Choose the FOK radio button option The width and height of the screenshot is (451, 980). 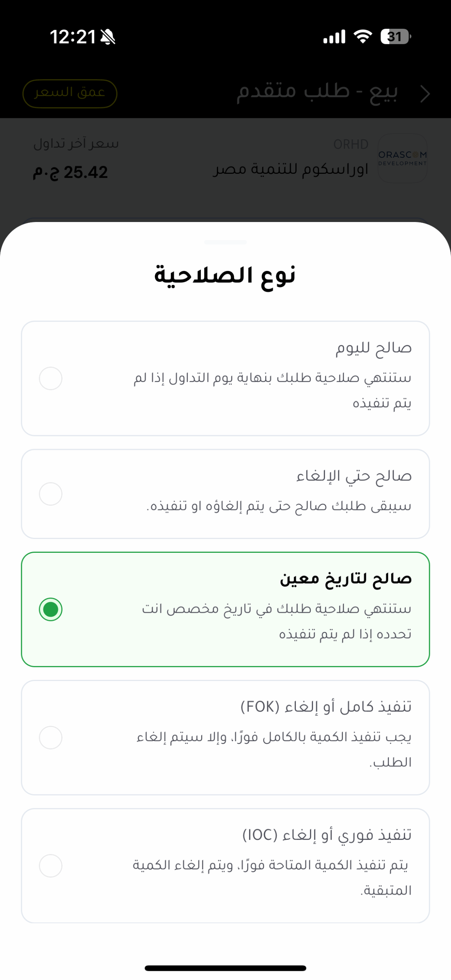click(51, 737)
